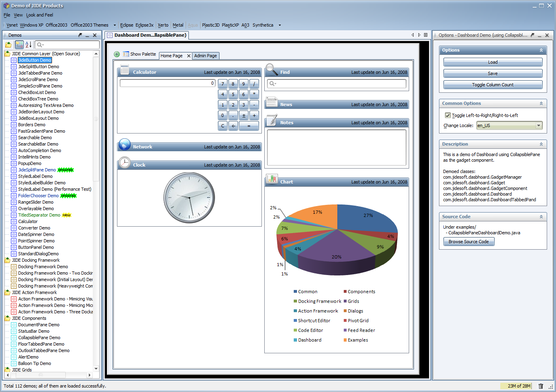Screen dimensions: 556x392
Task: Collapse the JIDE Components folder
Action: point(7,318)
